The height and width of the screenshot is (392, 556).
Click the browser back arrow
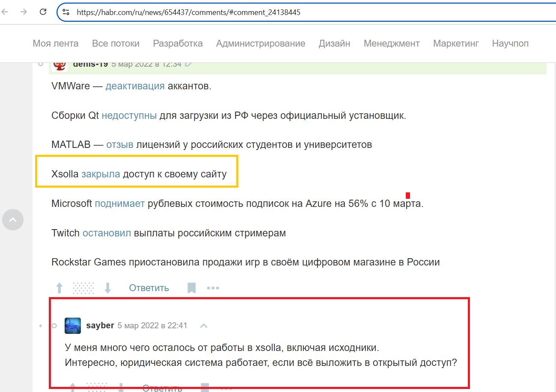pos(5,12)
